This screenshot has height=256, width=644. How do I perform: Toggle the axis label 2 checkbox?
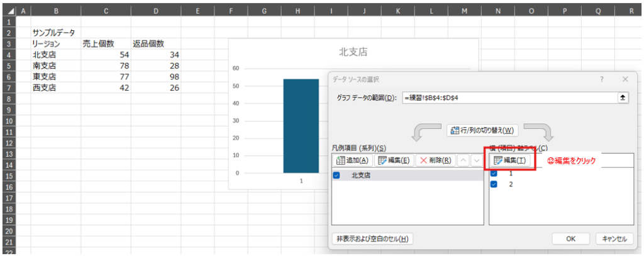(x=494, y=184)
